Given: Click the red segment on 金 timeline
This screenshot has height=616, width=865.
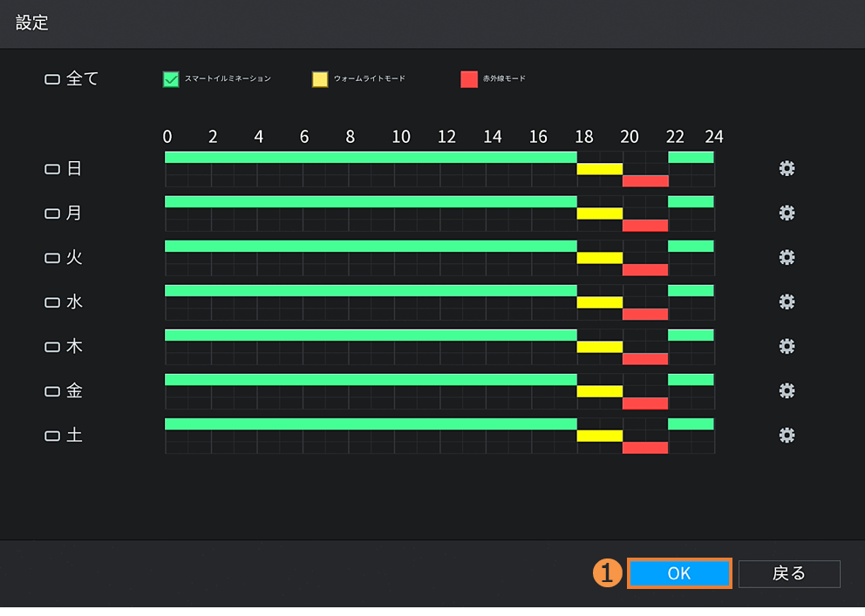Looking at the screenshot, I should tap(645, 403).
